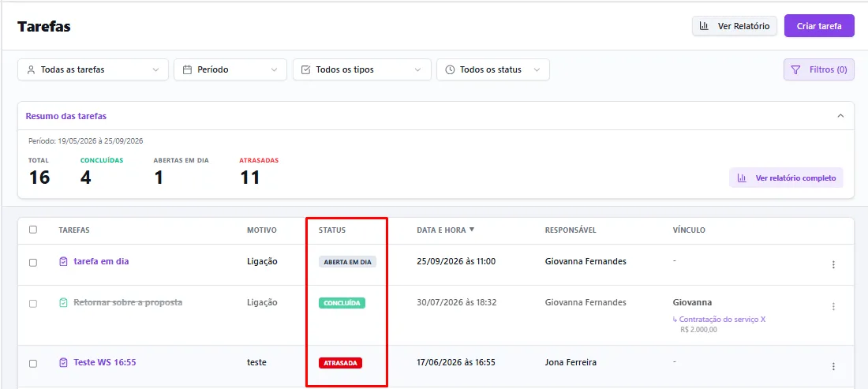The height and width of the screenshot is (389, 868).
Task: Click chart icon in Ver relatório completo
Action: pyautogui.click(x=741, y=178)
